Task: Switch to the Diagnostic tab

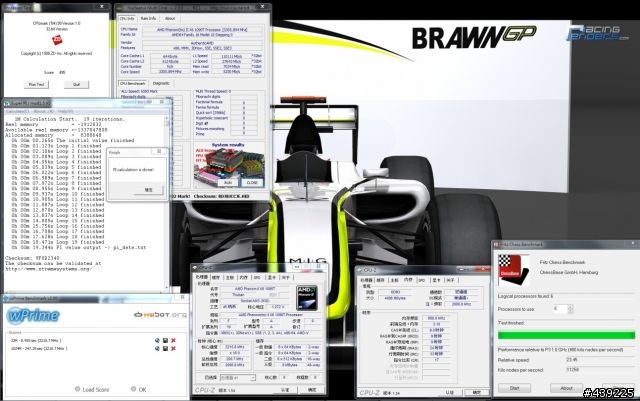Action: [161, 83]
